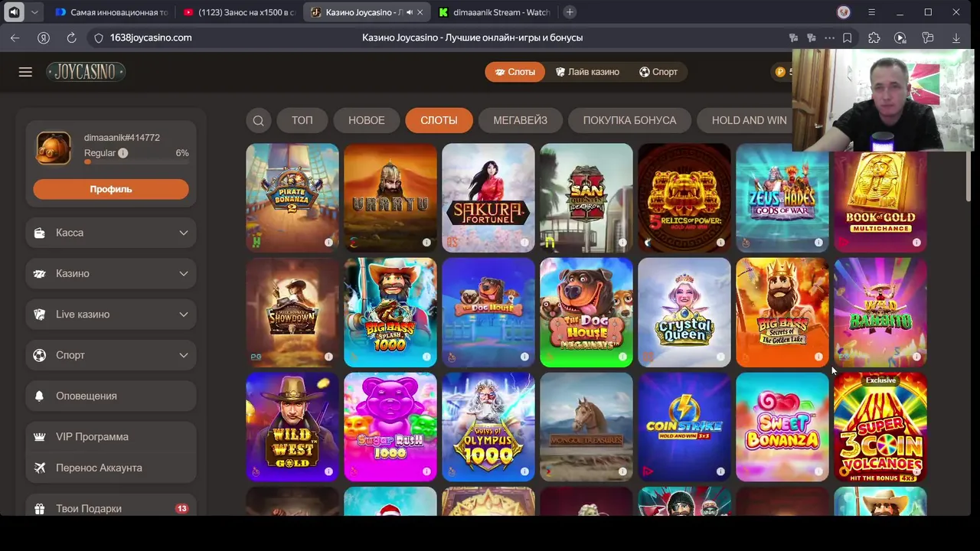Expand the Касса sidebar section
Screen dimensions: 980x551
coord(111,233)
